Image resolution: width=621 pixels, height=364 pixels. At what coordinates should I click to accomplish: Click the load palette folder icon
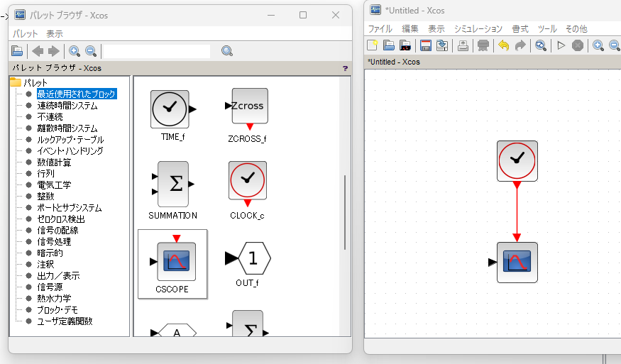(x=18, y=50)
